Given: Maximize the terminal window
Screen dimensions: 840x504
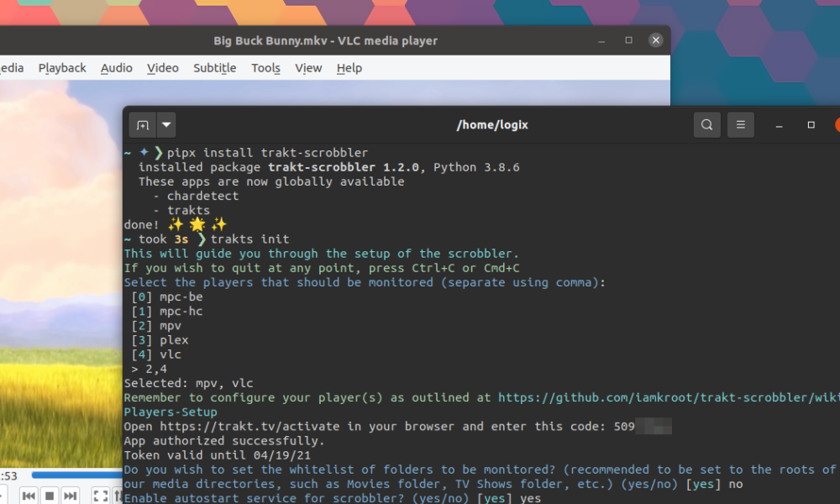Looking at the screenshot, I should (811, 125).
